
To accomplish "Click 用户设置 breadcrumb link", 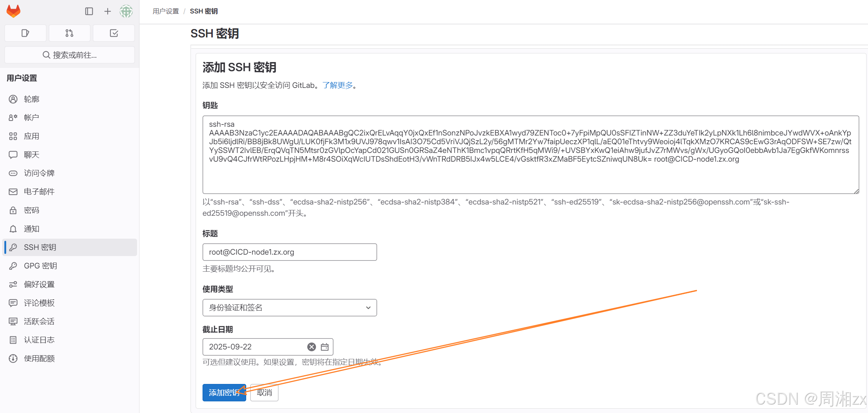I will pyautogui.click(x=166, y=11).
